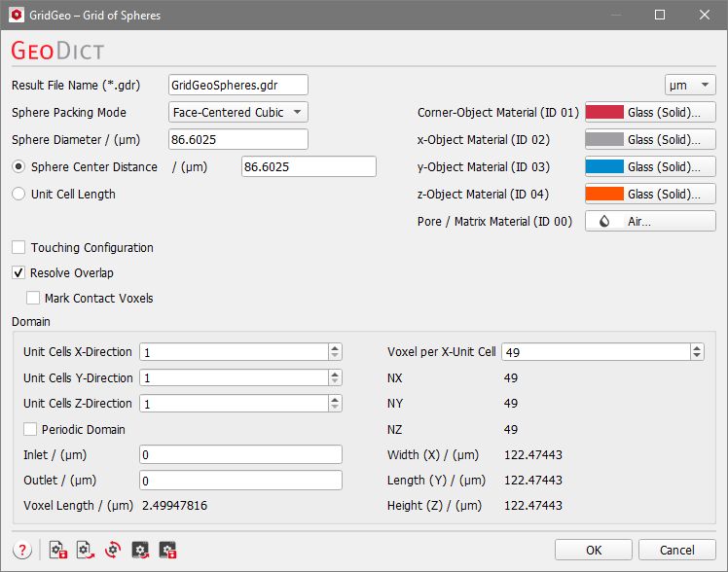Click the orange z-Object Material swatch
This screenshot has height=572, width=728.
pyautogui.click(x=604, y=195)
